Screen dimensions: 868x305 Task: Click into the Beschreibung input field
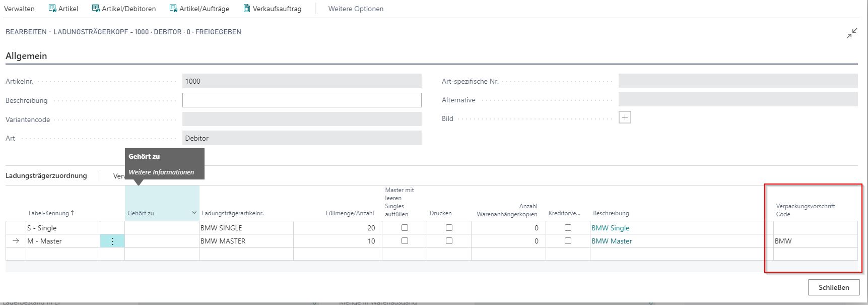(x=301, y=100)
